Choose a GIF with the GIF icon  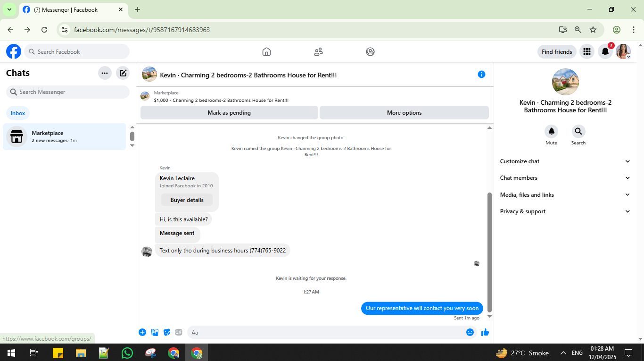(x=179, y=332)
